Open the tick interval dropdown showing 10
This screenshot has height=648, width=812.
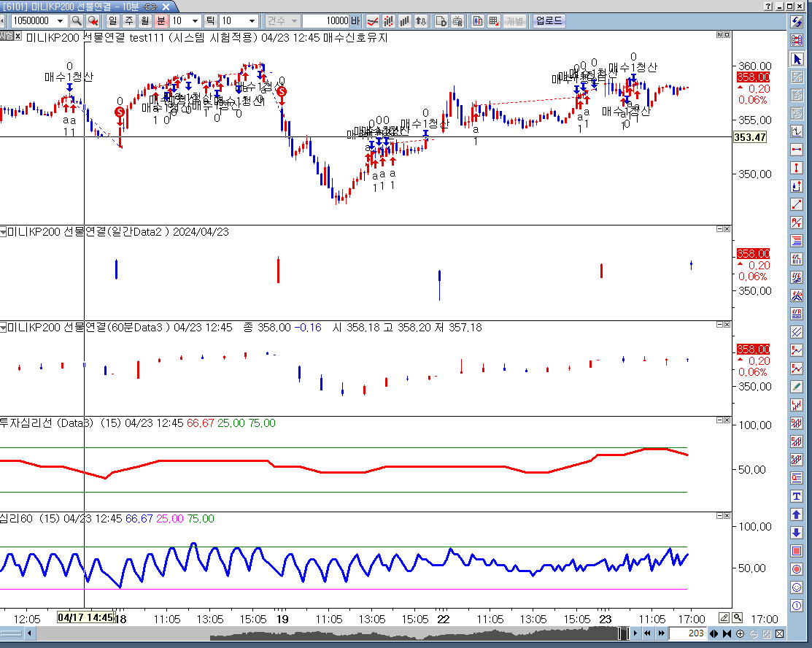(x=252, y=21)
